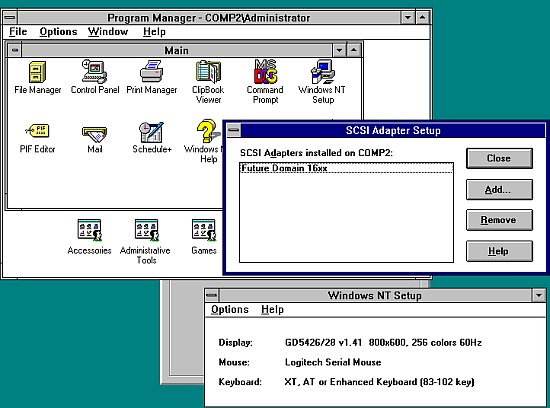550x408 pixels.
Task: Click the Logitech Serial Mouse text
Action: [333, 362]
